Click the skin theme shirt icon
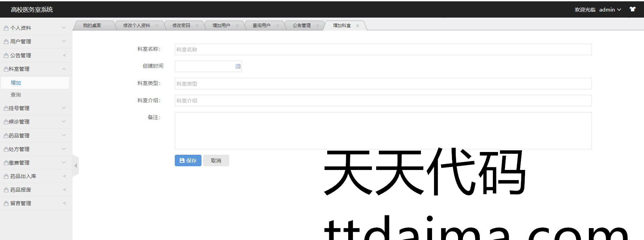 pyautogui.click(x=632, y=9)
